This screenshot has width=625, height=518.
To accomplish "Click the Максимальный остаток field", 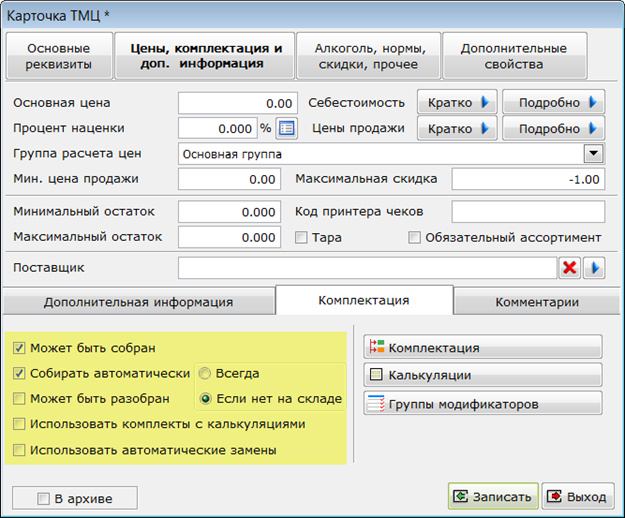I will (230, 237).
